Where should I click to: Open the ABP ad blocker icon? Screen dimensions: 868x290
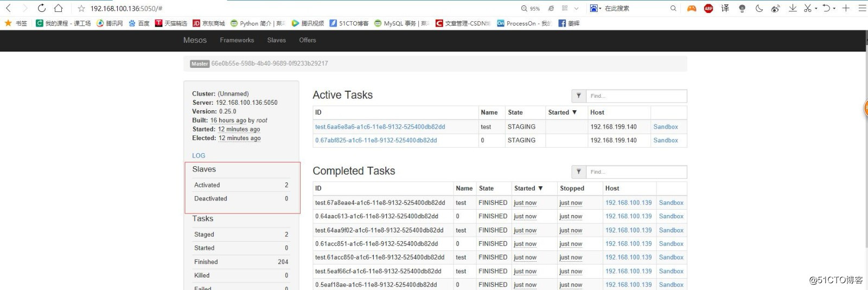pyautogui.click(x=709, y=8)
